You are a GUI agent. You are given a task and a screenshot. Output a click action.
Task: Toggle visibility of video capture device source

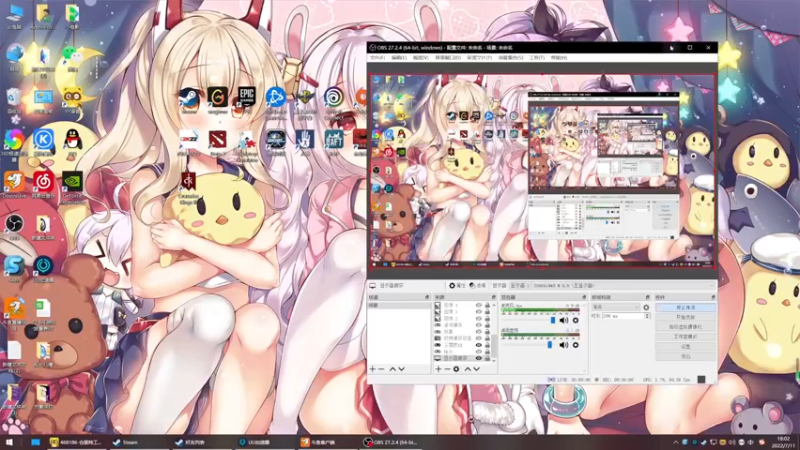479,338
